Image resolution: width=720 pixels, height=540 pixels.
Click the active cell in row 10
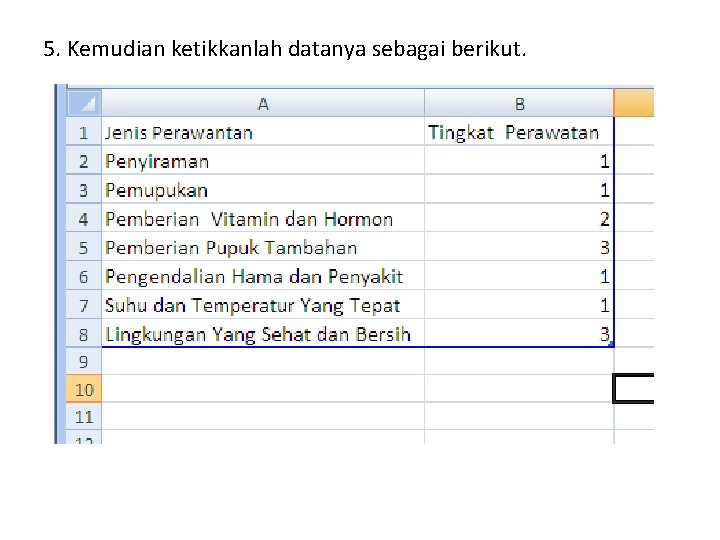[x=634, y=388]
